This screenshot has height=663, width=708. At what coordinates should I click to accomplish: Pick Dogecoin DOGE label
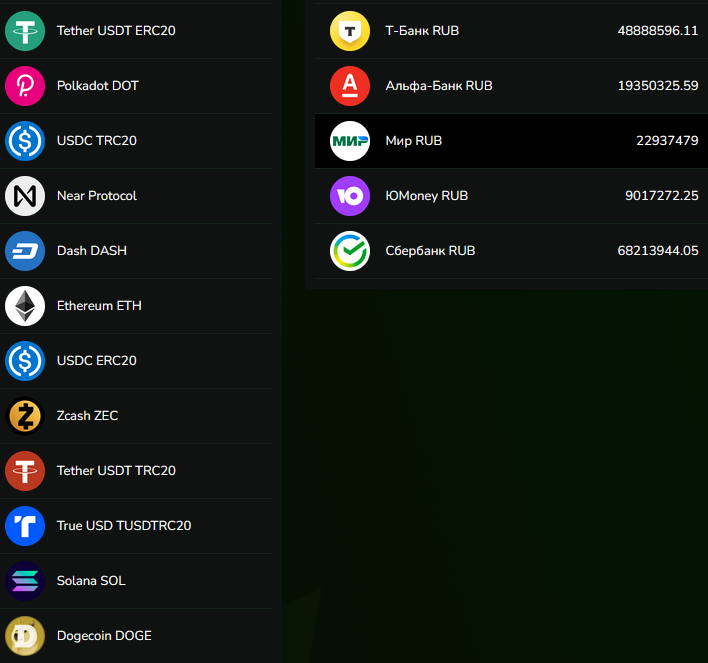click(104, 636)
